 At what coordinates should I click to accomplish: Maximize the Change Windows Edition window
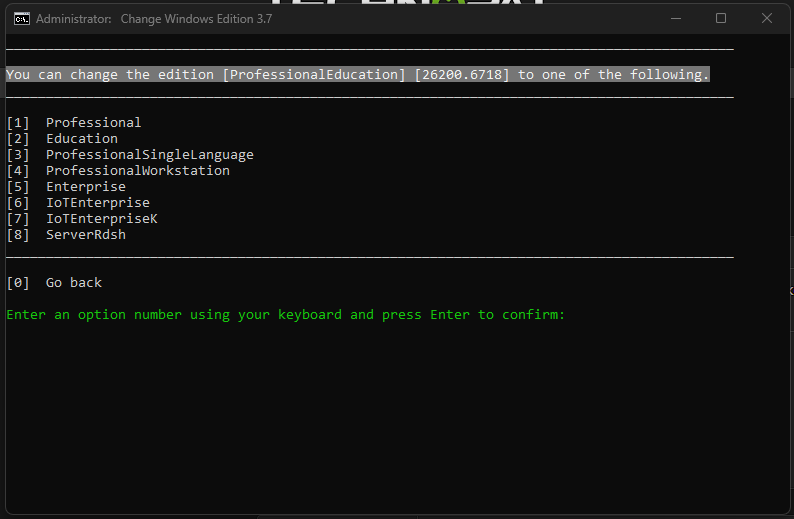[721, 19]
